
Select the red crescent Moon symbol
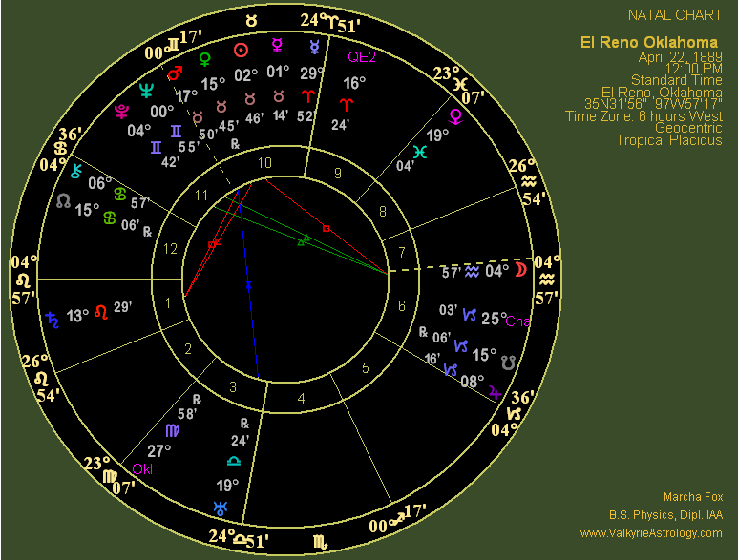[520, 271]
